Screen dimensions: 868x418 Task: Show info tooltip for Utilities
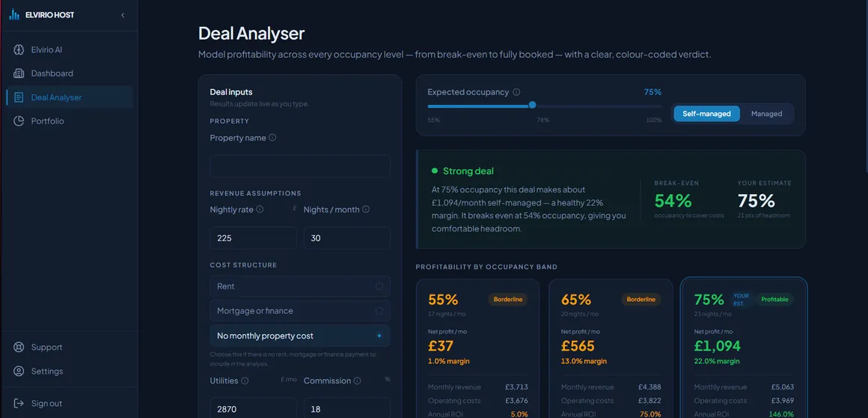(245, 381)
